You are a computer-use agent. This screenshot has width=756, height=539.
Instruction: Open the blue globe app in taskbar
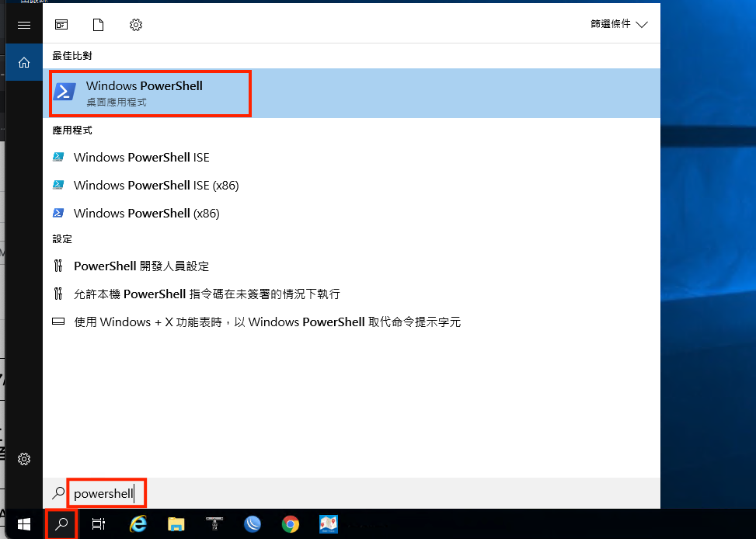253,524
